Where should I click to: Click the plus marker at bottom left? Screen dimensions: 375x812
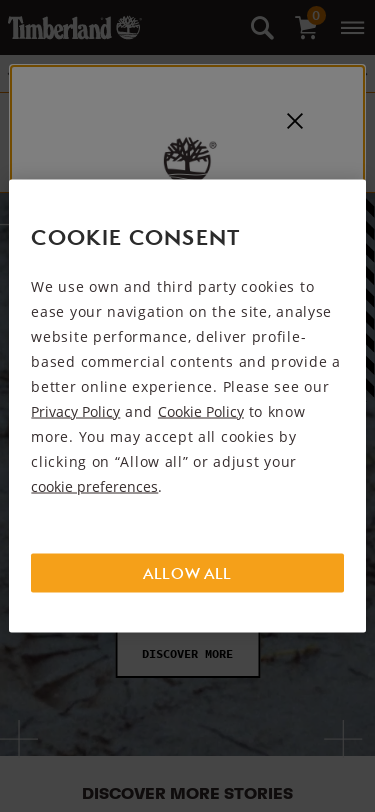[19, 739]
